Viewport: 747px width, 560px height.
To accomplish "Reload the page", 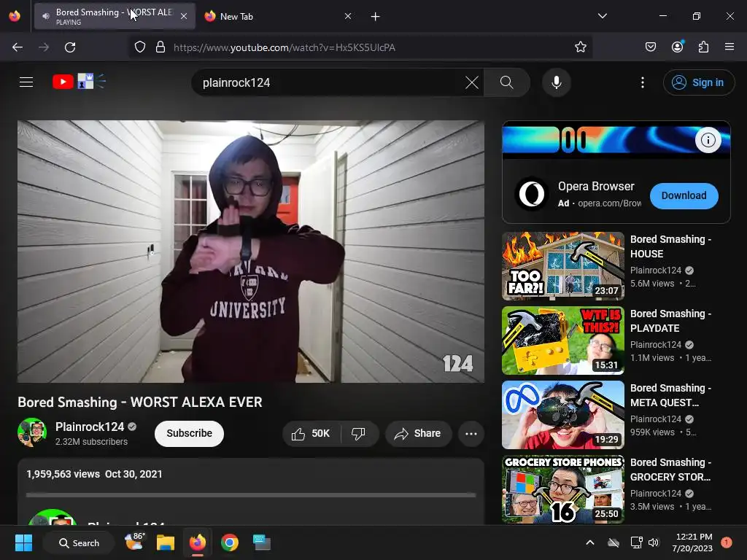I will tap(70, 47).
